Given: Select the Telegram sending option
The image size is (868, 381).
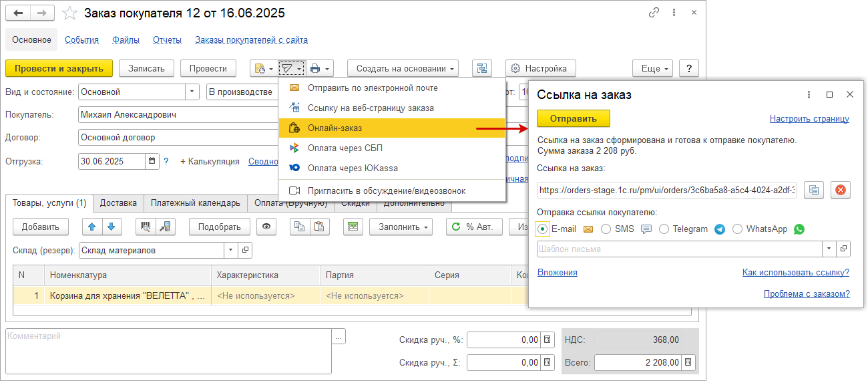Looking at the screenshot, I should pyautogui.click(x=664, y=229).
